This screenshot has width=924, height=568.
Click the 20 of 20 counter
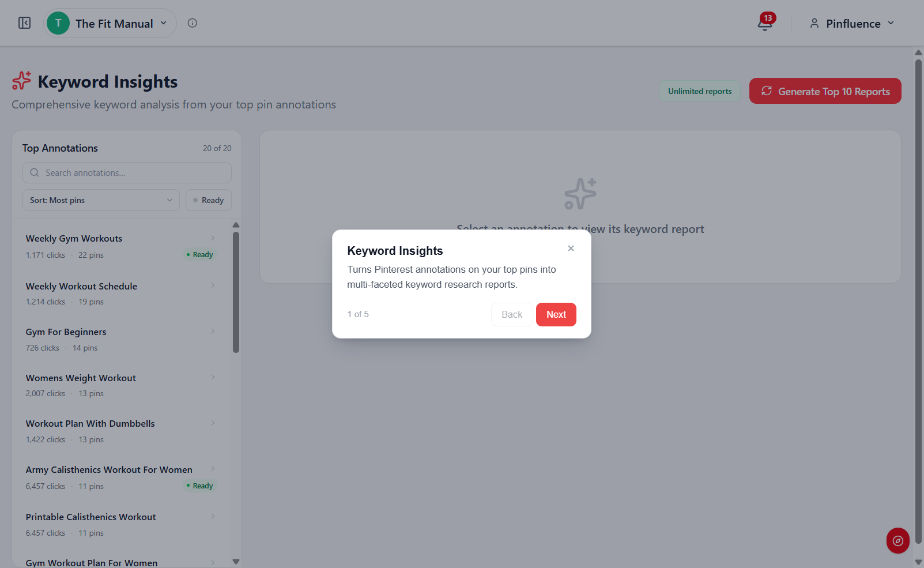217,148
